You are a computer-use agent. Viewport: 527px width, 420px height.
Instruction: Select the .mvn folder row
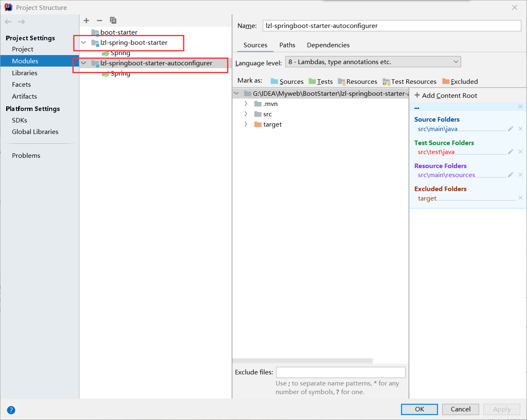point(320,104)
